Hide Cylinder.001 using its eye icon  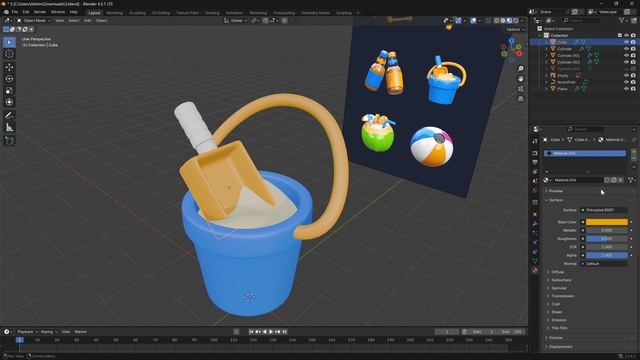626,56
